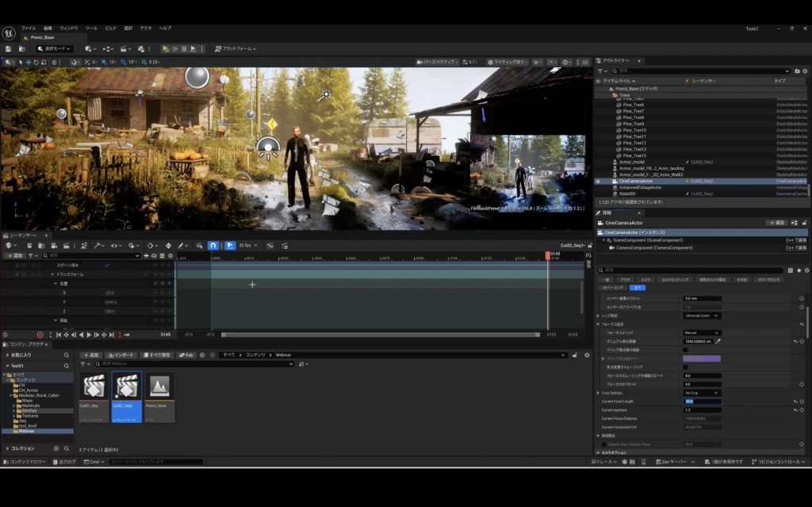This screenshot has width=812, height=507.
Task: Click the purple debug focus plane color swatch
Action: click(x=702, y=359)
